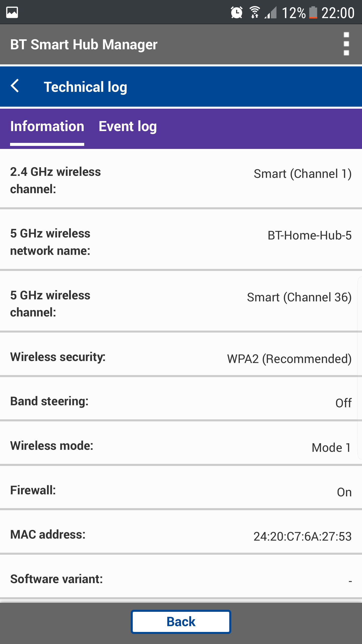Tap the Wi-Fi signal status icon
The image size is (362, 644).
pos(255,13)
